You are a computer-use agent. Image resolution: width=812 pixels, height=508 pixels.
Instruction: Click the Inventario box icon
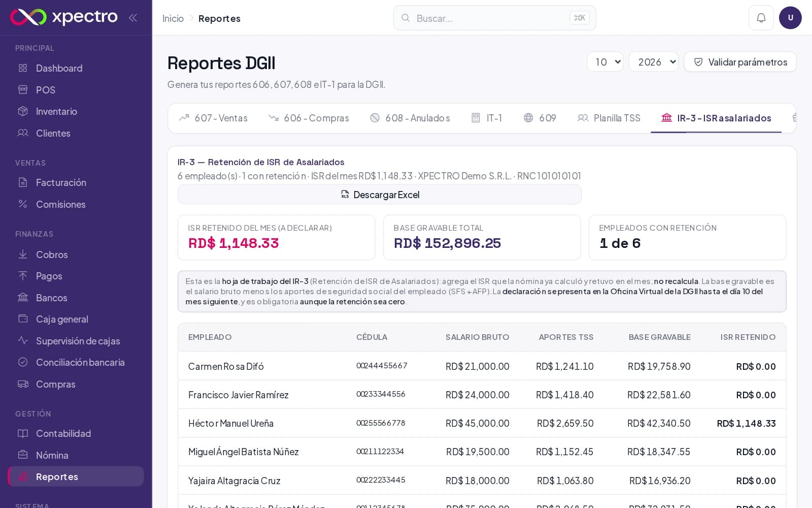[x=23, y=111]
